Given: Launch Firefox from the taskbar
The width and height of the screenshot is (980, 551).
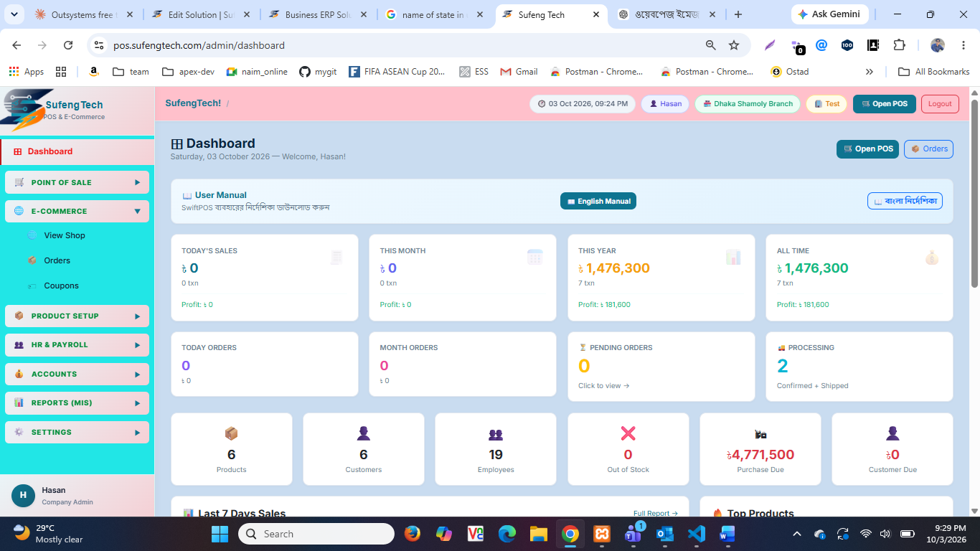Looking at the screenshot, I should pos(412,534).
